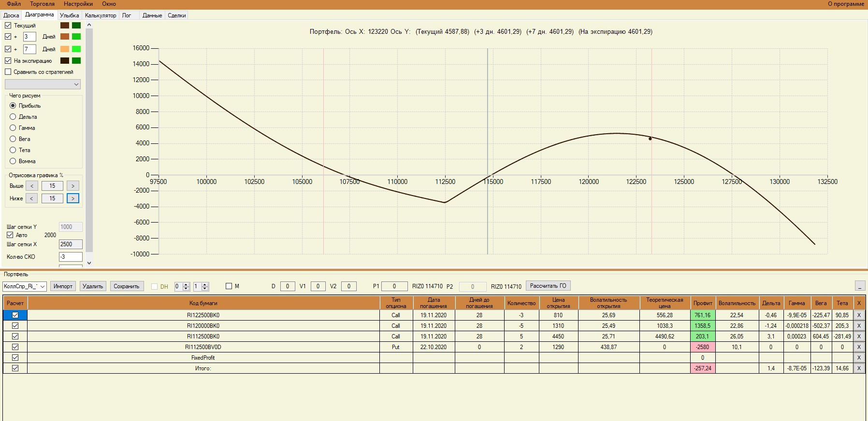Select the Прибыль radio button
868x421 pixels.
click(x=13, y=106)
